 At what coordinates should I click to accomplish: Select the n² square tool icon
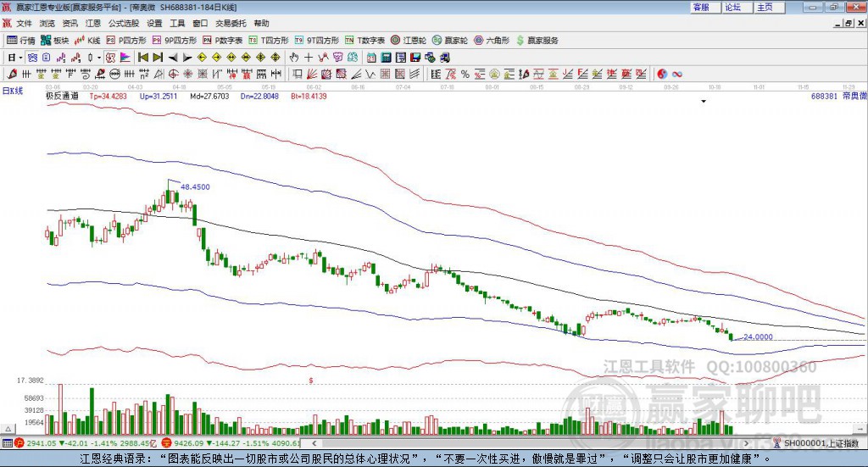144,74
